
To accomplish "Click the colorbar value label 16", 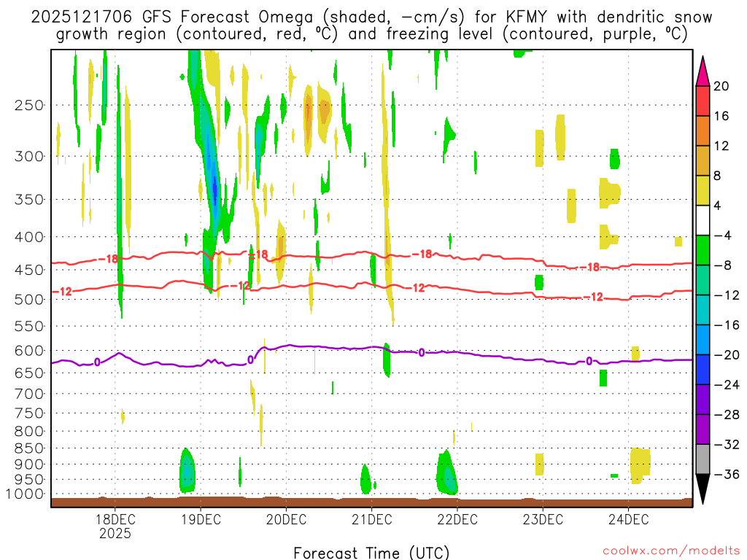I will click(x=721, y=116).
